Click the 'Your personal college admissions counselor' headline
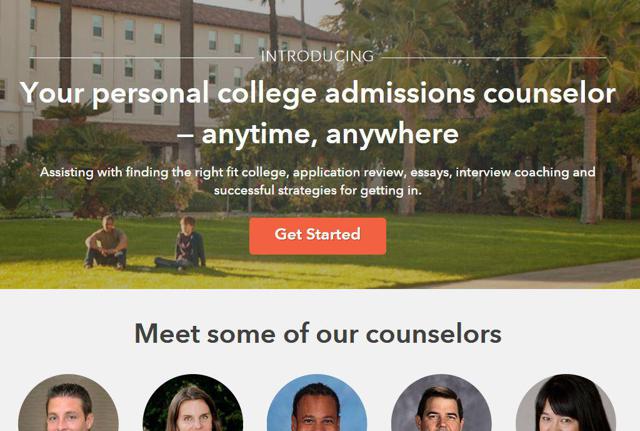The height and width of the screenshot is (431, 640). pyautogui.click(x=318, y=93)
